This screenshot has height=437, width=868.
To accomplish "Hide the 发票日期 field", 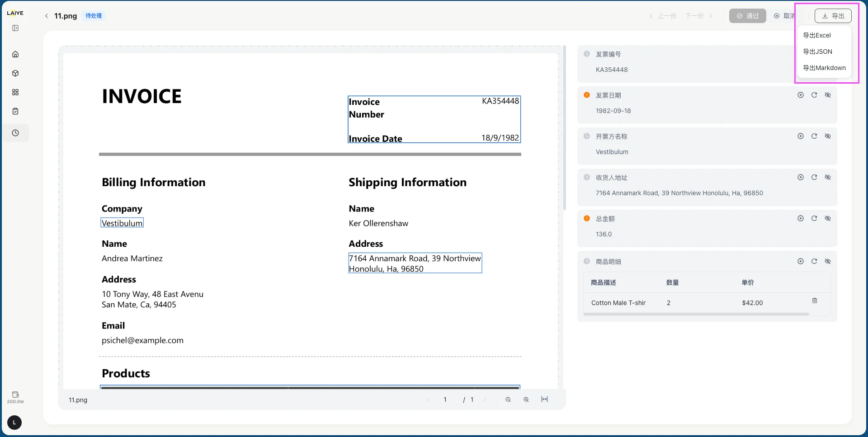I will pyautogui.click(x=828, y=95).
